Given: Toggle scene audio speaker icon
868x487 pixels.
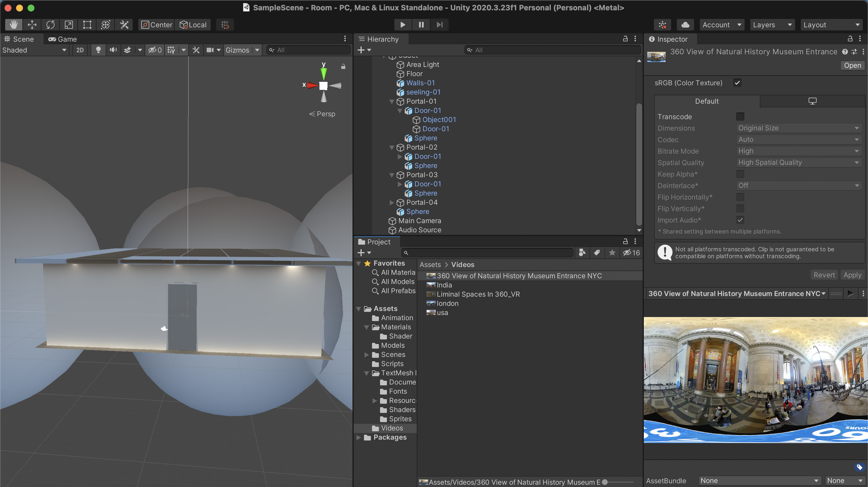Looking at the screenshot, I should click(113, 50).
